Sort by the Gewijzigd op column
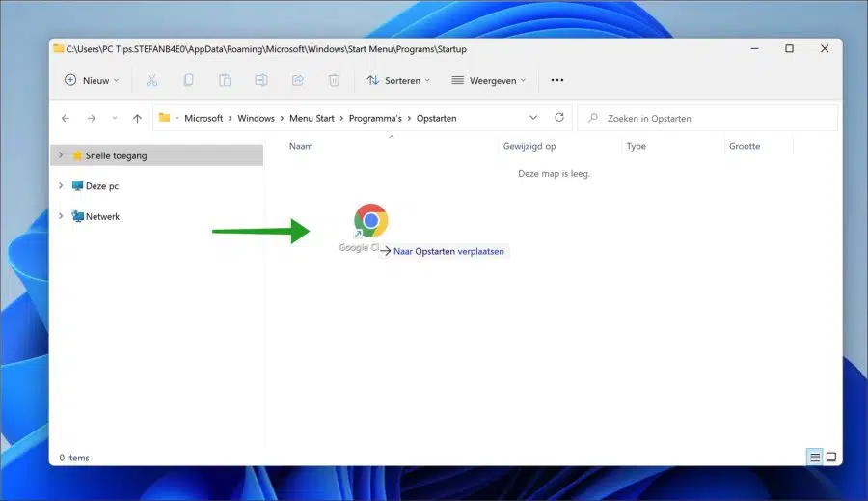The height and width of the screenshot is (501, 868). 529,146
